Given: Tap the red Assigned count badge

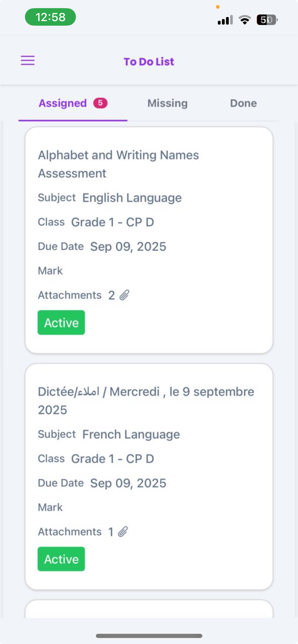Looking at the screenshot, I should pyautogui.click(x=100, y=103).
